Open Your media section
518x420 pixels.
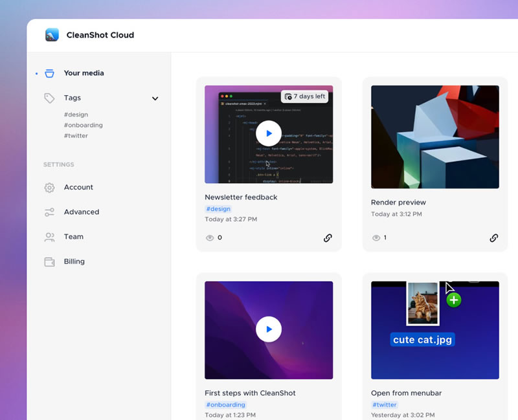point(84,73)
